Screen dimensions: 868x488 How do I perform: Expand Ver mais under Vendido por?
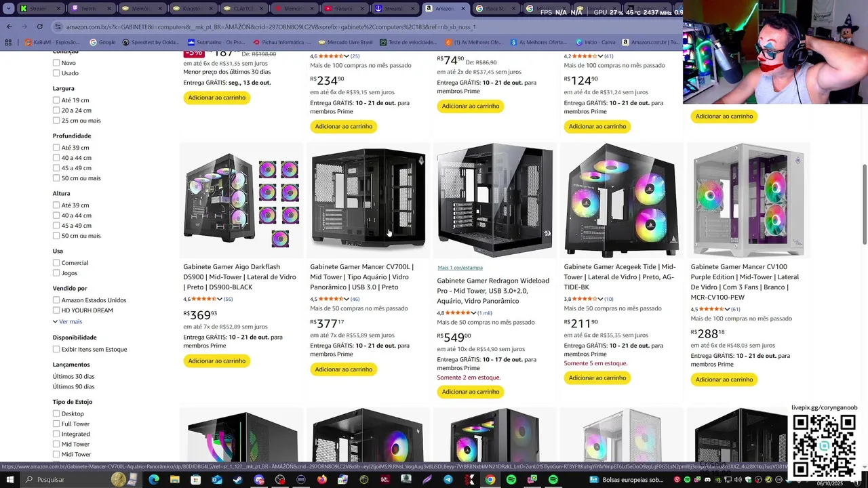(x=67, y=321)
